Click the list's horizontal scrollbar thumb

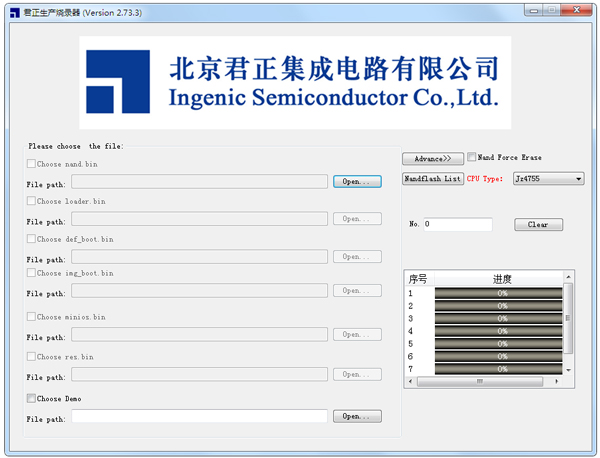(x=480, y=381)
